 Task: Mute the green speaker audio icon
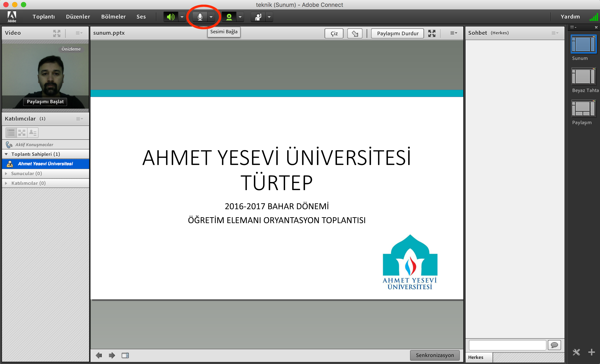pyautogui.click(x=171, y=17)
